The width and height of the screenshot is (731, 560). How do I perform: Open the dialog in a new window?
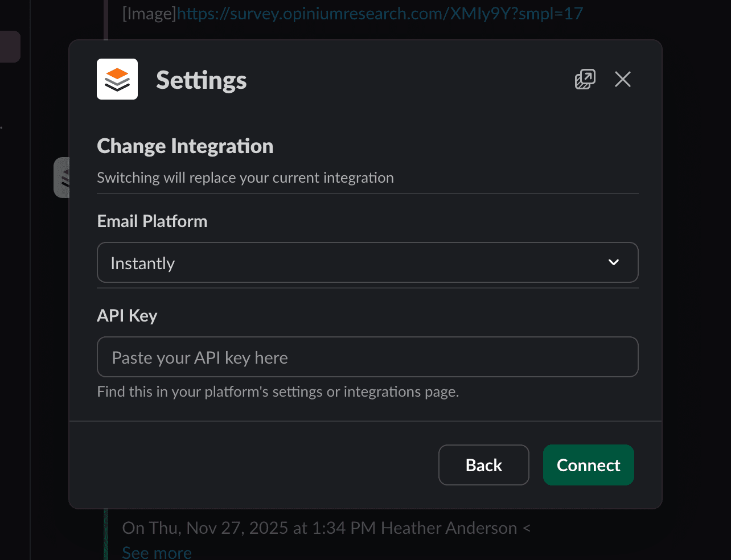click(585, 79)
